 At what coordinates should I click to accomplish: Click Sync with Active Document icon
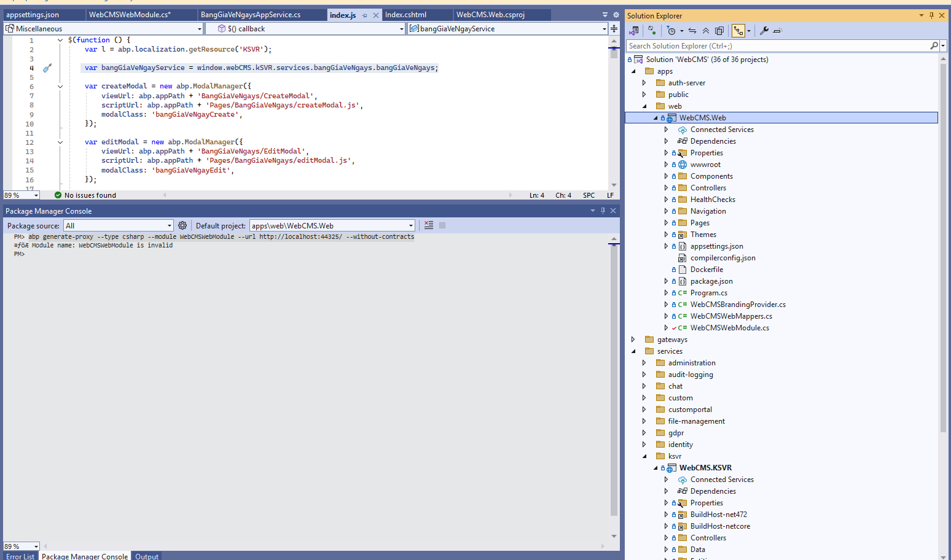point(692,31)
